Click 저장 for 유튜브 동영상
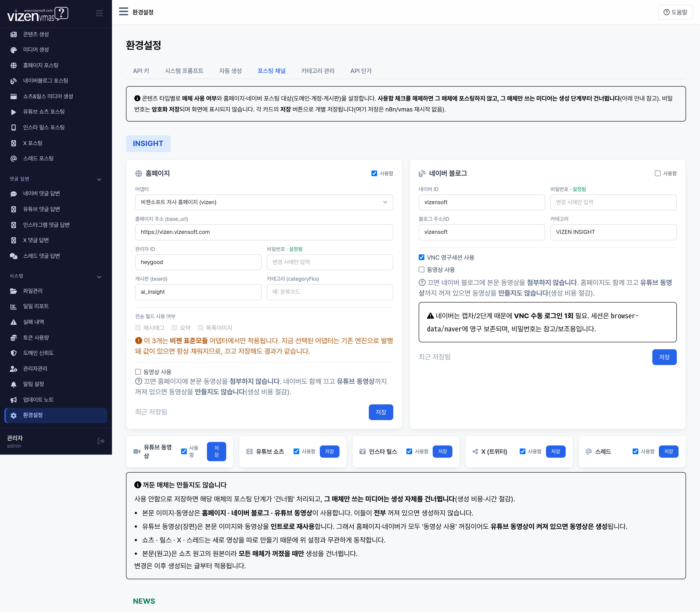This screenshot has height=612, width=700. 216,452
